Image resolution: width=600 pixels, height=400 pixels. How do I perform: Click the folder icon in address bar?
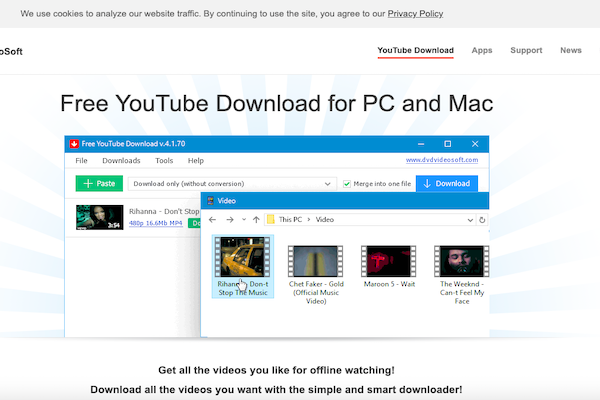271,219
